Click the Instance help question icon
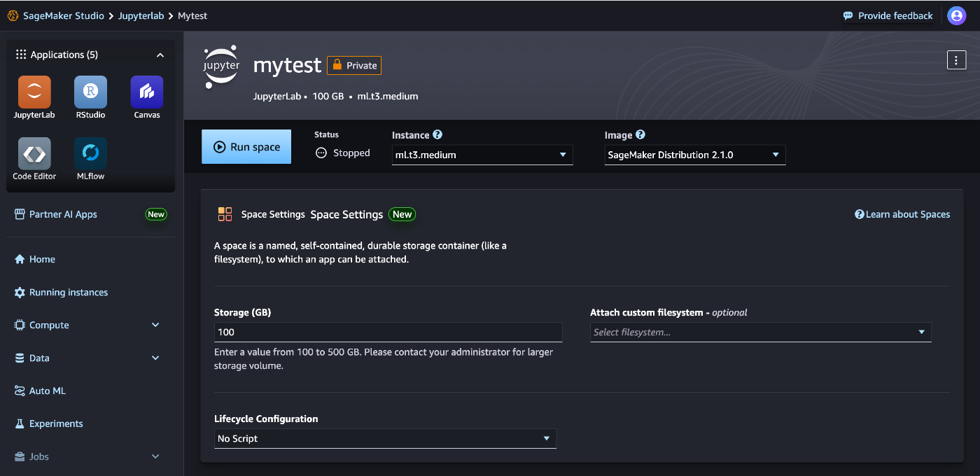Screen dimensions: 980x476 coord(437,134)
